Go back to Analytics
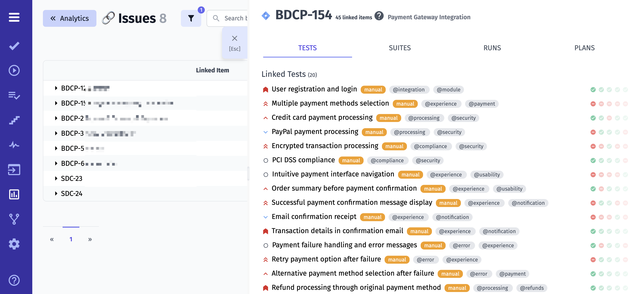 pyautogui.click(x=69, y=18)
